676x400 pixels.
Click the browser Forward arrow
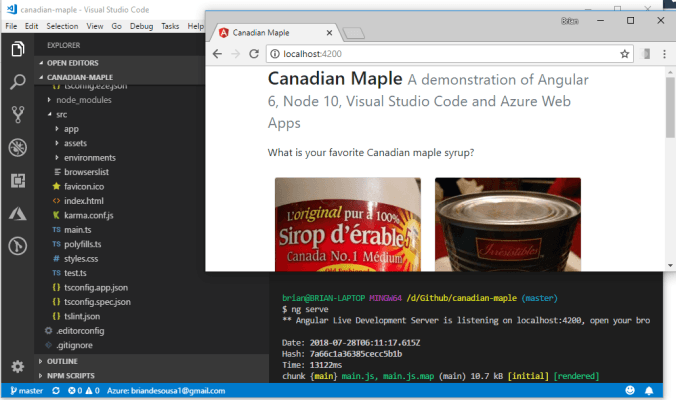coord(235,54)
